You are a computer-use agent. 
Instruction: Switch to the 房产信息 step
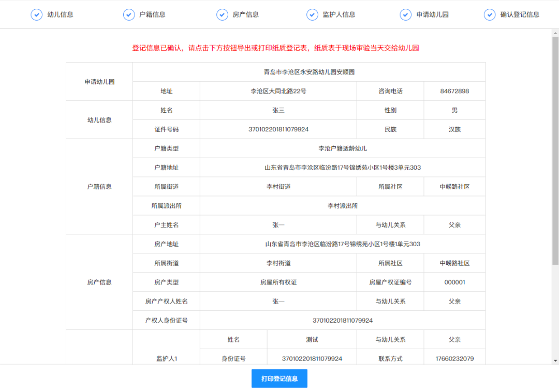(x=245, y=14)
